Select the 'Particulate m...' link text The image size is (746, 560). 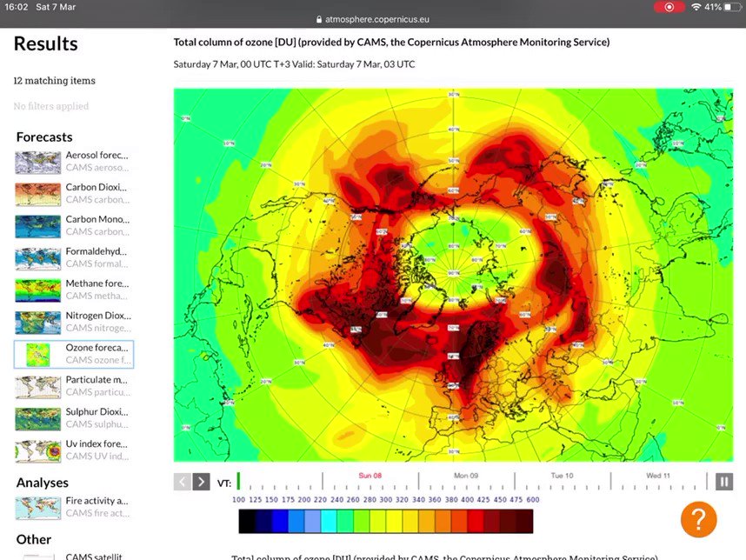(97, 380)
